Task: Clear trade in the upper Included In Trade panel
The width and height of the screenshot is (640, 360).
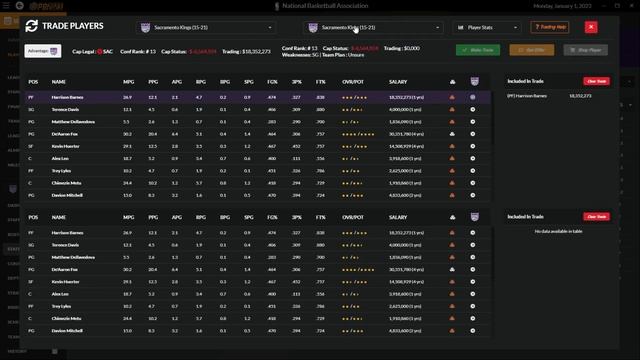Action: (596, 81)
